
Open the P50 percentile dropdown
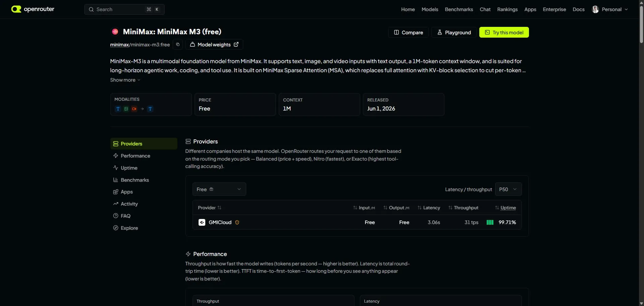pyautogui.click(x=508, y=189)
